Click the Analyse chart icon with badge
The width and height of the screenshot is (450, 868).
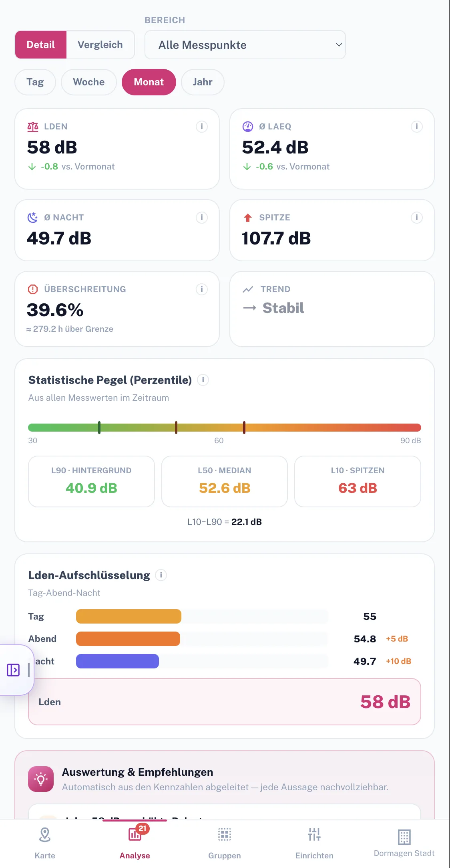(x=135, y=834)
